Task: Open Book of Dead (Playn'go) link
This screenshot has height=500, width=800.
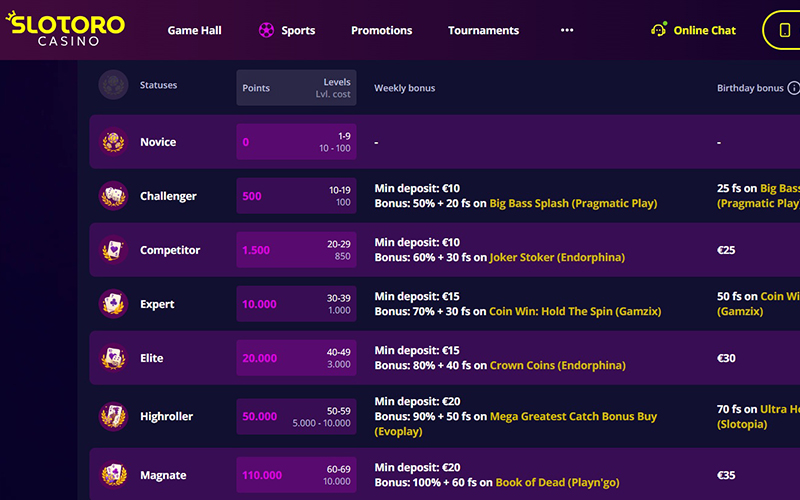Action: tap(558, 482)
